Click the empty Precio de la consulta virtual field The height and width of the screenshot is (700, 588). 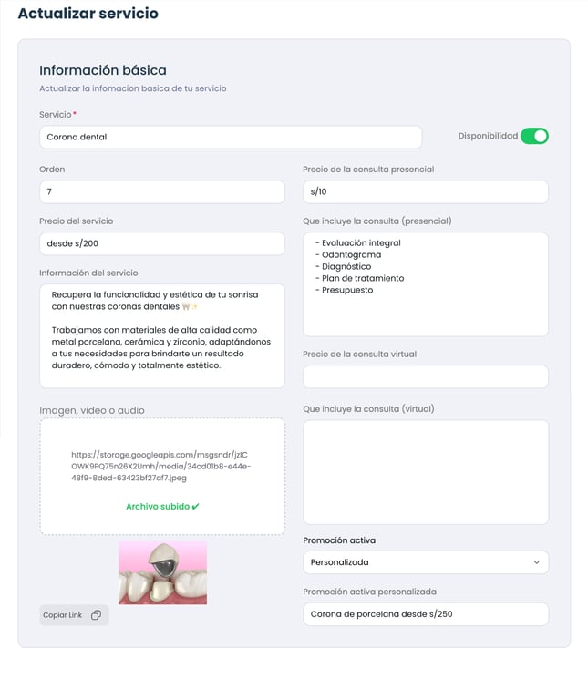click(426, 376)
